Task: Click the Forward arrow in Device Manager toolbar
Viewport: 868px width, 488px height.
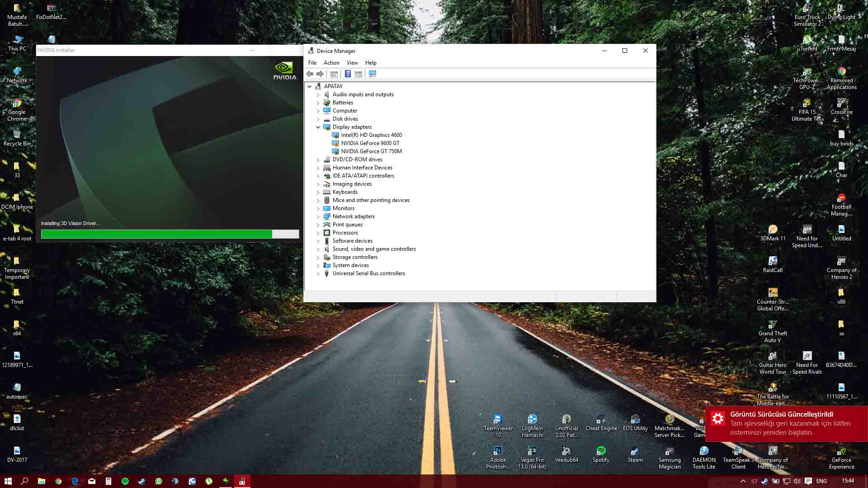Action: click(320, 74)
